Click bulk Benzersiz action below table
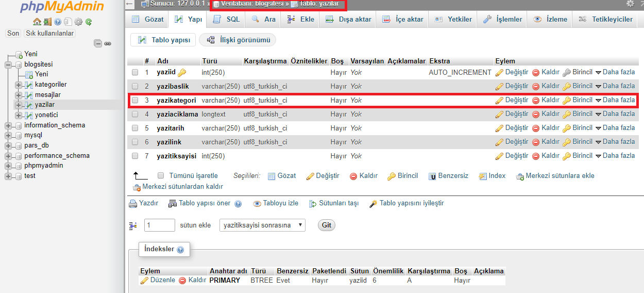The width and height of the screenshot is (644, 293). coord(448,176)
